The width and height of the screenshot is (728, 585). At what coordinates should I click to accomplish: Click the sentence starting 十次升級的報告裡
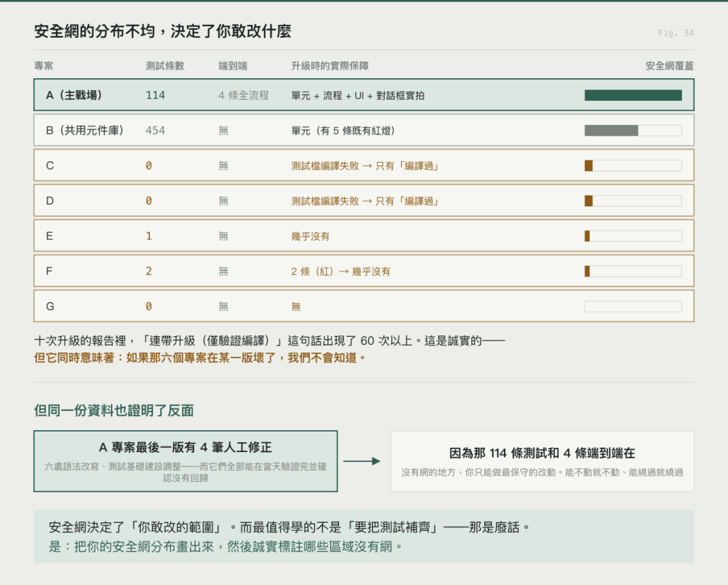click(x=269, y=340)
